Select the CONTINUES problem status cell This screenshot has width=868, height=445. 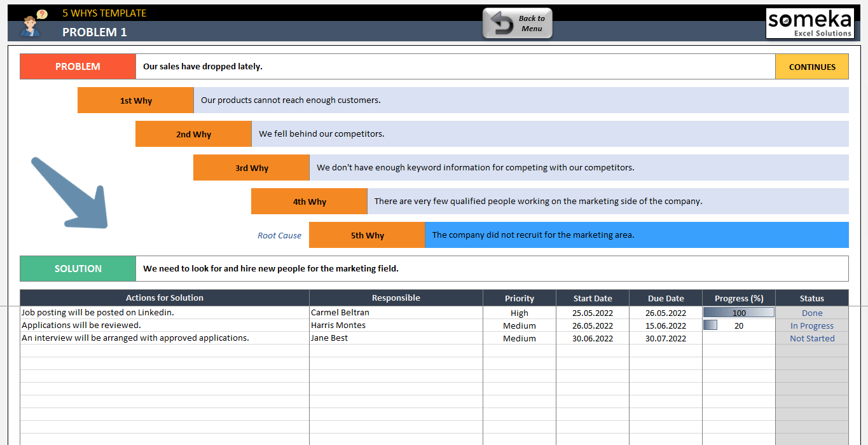(x=811, y=67)
